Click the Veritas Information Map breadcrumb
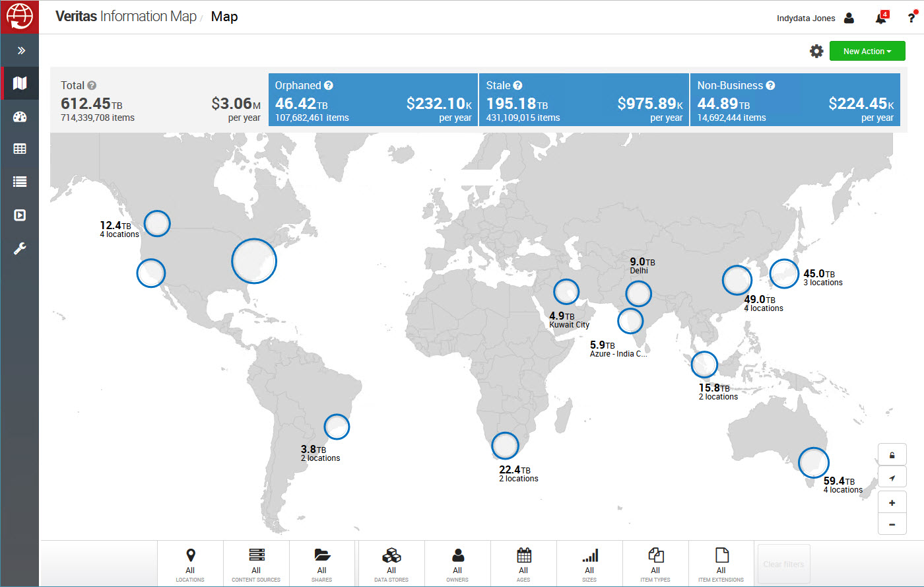This screenshot has width=924, height=587. 126,17
